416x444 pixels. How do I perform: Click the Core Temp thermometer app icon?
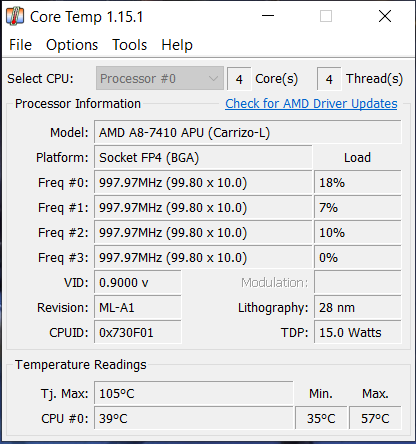15,16
